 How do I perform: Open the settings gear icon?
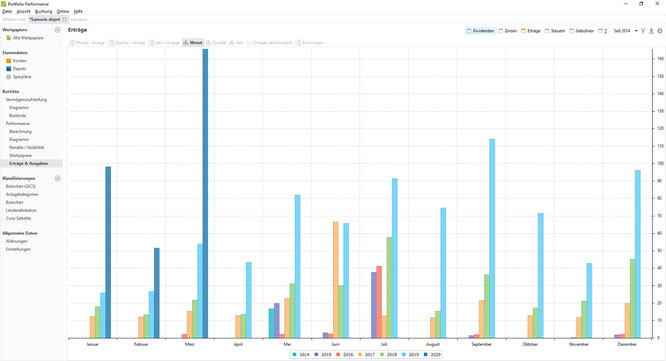pyautogui.click(x=660, y=31)
